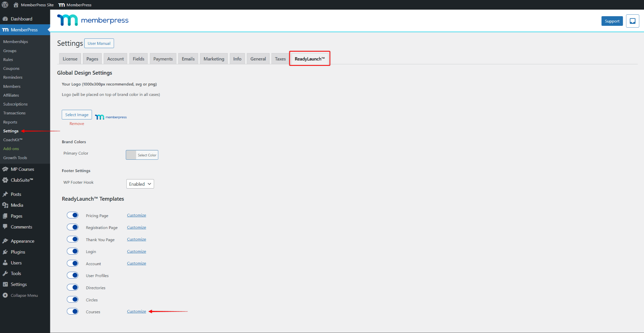Toggle the User Profiles template off
The height and width of the screenshot is (333, 644).
coord(73,275)
